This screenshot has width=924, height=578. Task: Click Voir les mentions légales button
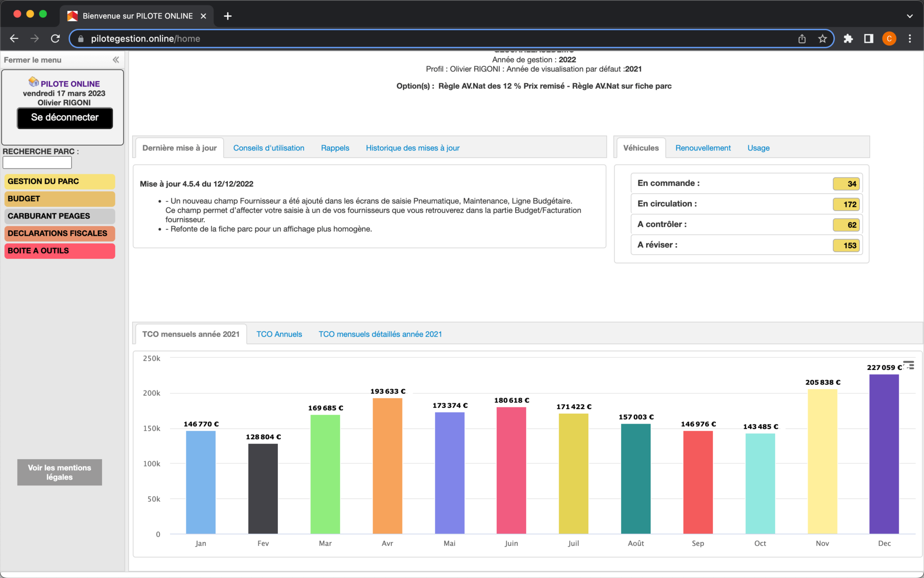(x=60, y=472)
